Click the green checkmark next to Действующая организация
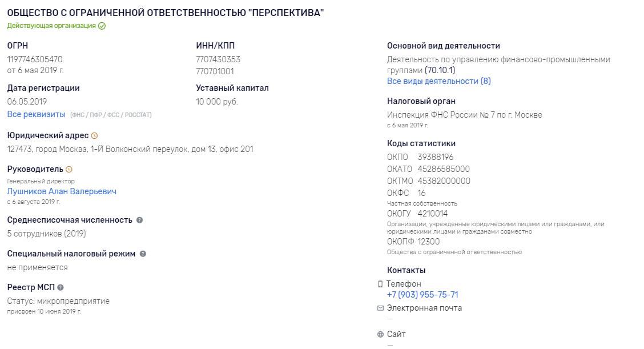 pos(102,26)
